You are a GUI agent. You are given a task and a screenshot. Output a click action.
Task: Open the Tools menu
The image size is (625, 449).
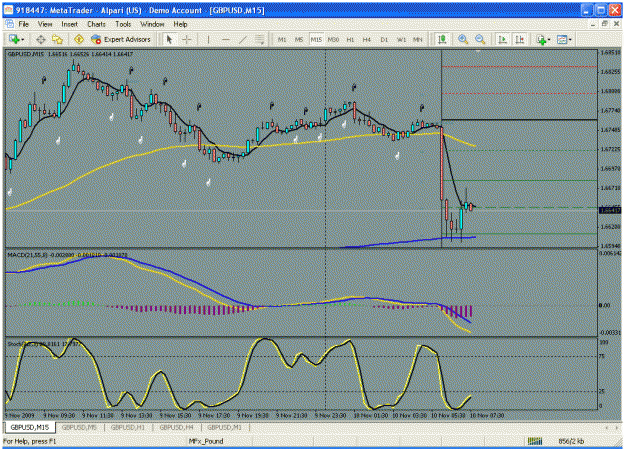(123, 24)
